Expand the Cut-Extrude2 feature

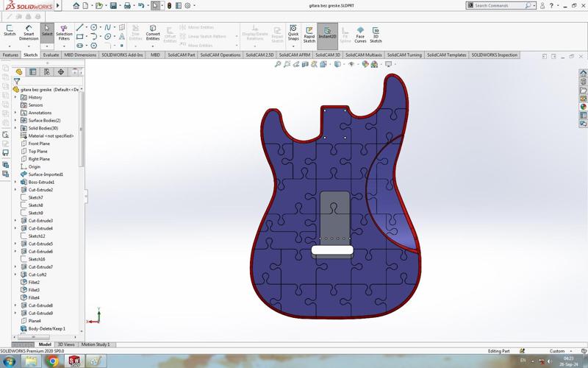tap(15, 190)
